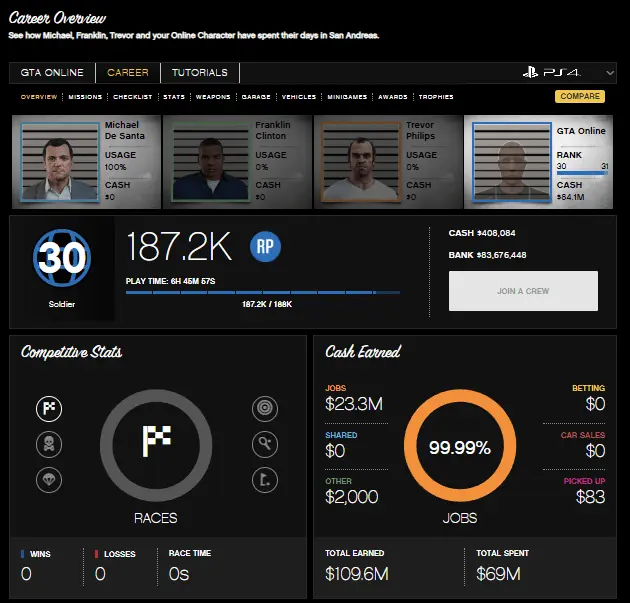
Task: Click the RP progress bar
Action: (262, 293)
